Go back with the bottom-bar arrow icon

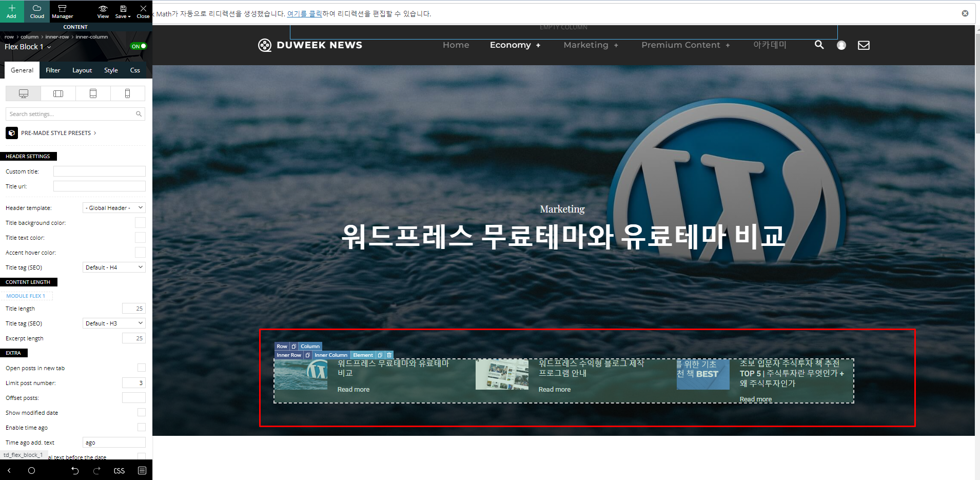(9, 471)
